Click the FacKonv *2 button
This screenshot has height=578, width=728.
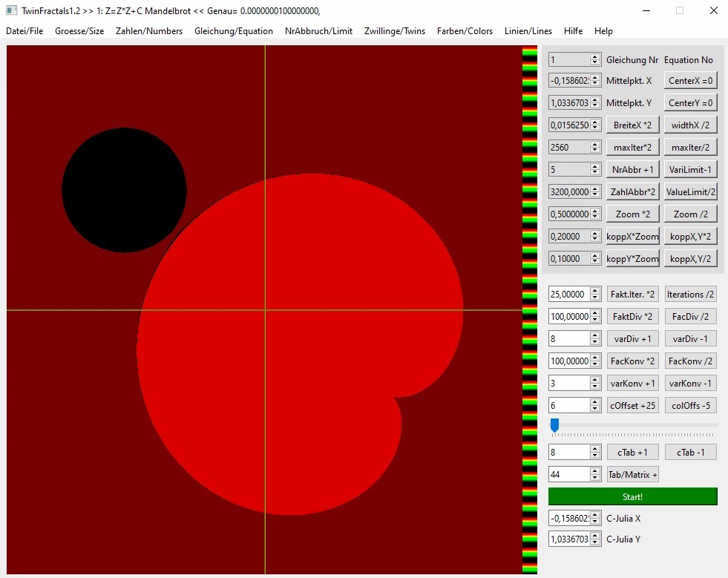click(632, 361)
